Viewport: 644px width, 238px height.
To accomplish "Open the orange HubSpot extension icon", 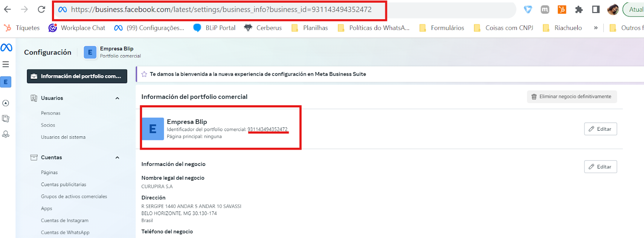I will [562, 10].
